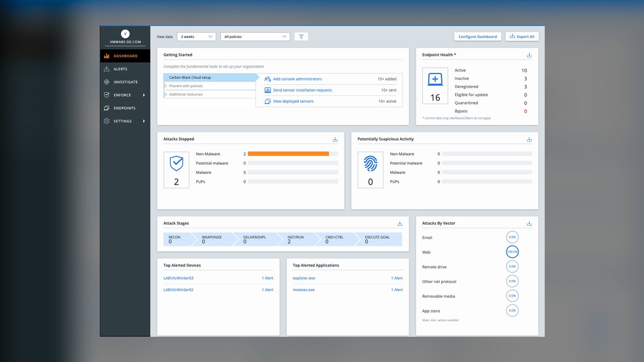
Task: Click the Web 100.0% circle gauge
Action: 513,252
